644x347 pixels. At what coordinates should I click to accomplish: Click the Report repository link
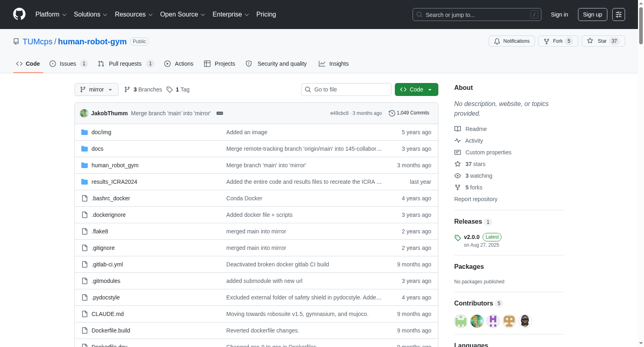pyautogui.click(x=476, y=199)
